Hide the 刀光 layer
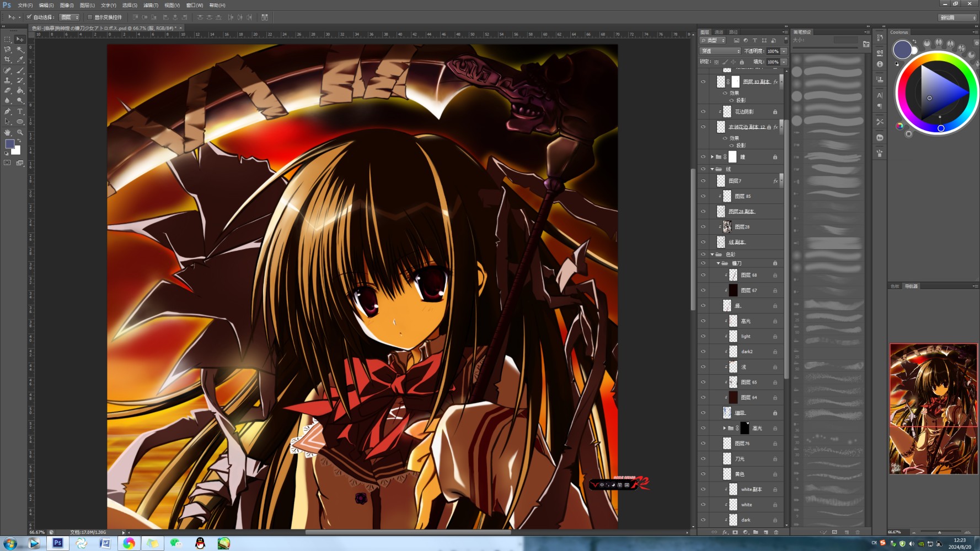The width and height of the screenshot is (980, 551). [703, 458]
